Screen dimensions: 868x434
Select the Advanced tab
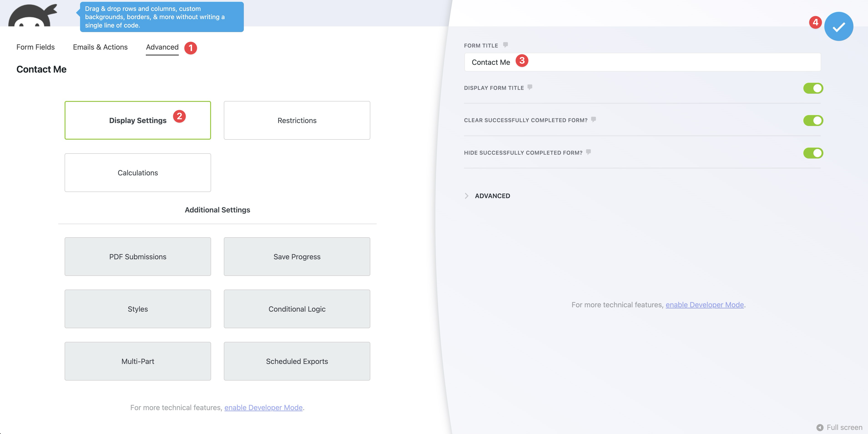tap(162, 47)
